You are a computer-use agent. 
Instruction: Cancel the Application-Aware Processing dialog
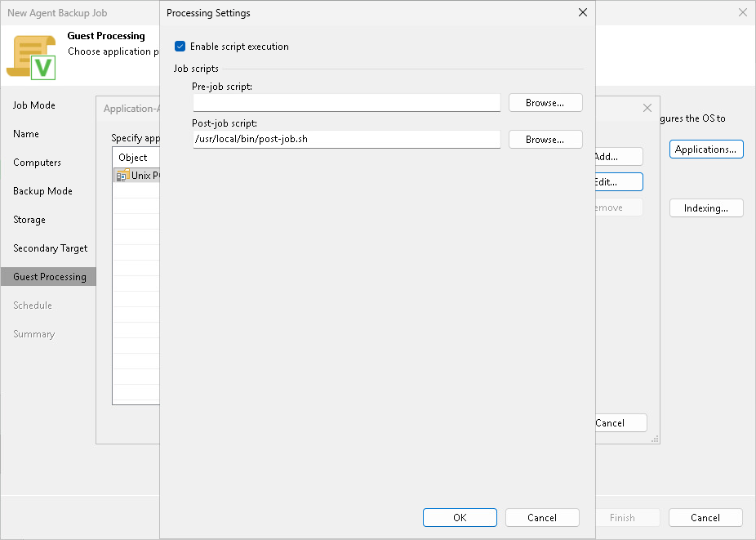621,422
